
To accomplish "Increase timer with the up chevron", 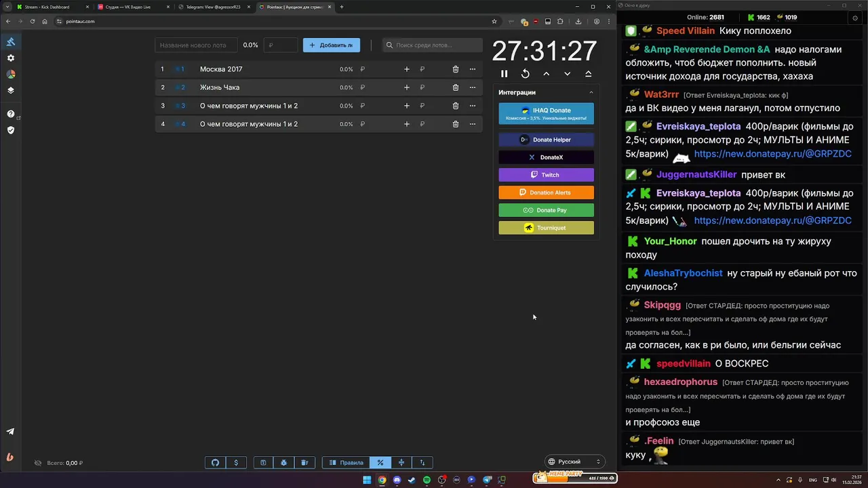I will coord(546,74).
